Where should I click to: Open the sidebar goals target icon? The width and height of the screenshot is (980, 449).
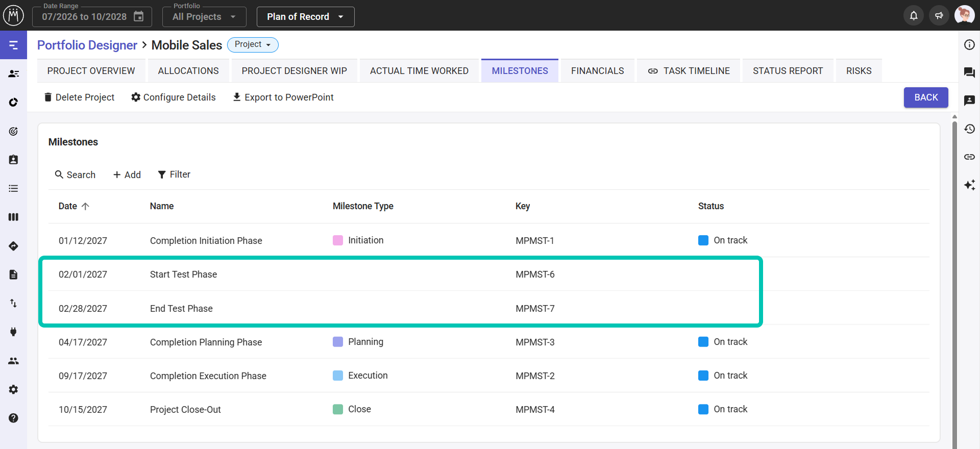(13, 131)
